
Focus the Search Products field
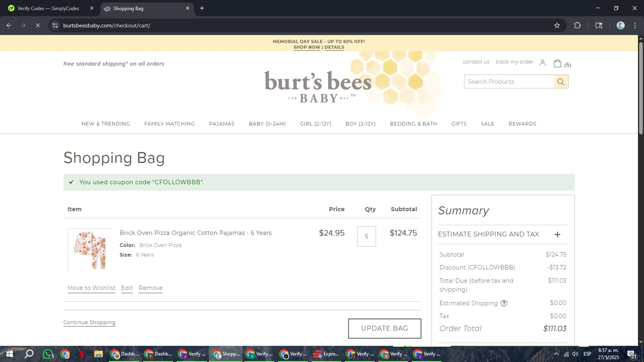509,82
